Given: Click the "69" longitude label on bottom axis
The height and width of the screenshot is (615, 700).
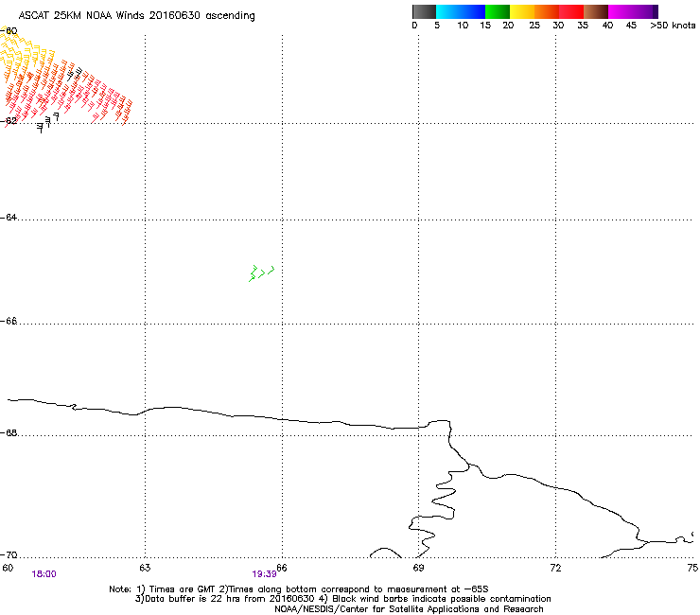Looking at the screenshot, I should coord(418,568).
